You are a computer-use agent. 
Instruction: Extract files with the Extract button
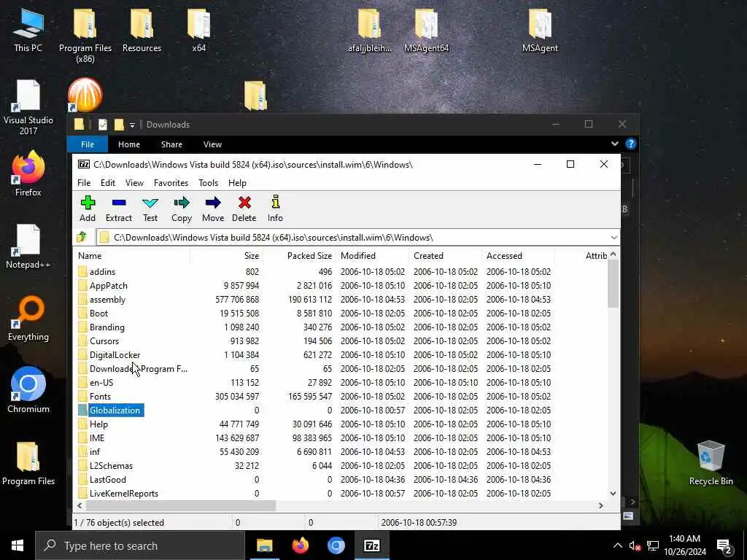click(119, 209)
